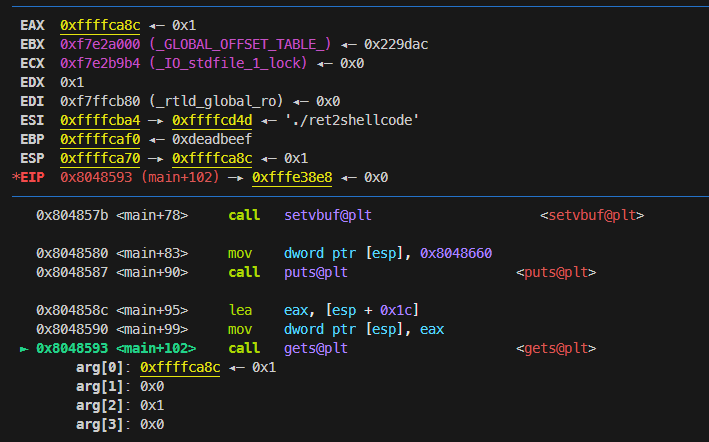Click the 0x804857b <main+78> address
Image resolution: width=709 pixels, height=442 pixels.
tap(112, 215)
